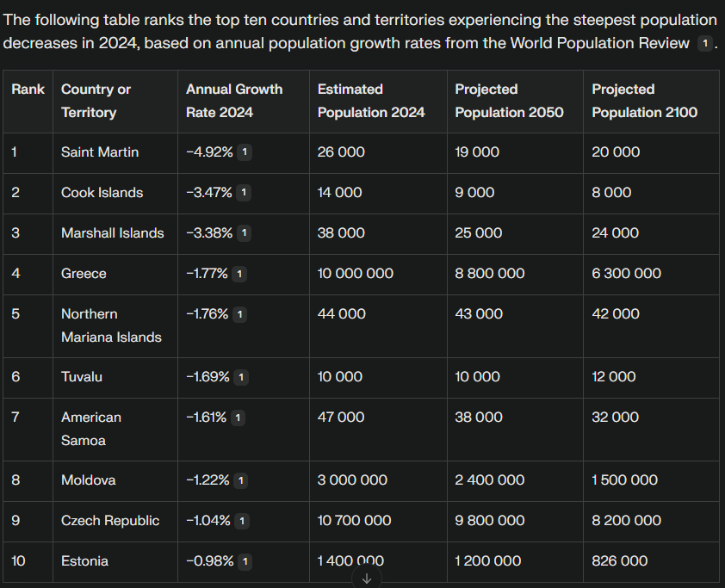Click Greece's 10 000 000 population value
This screenshot has width=725, height=588.
[356, 274]
